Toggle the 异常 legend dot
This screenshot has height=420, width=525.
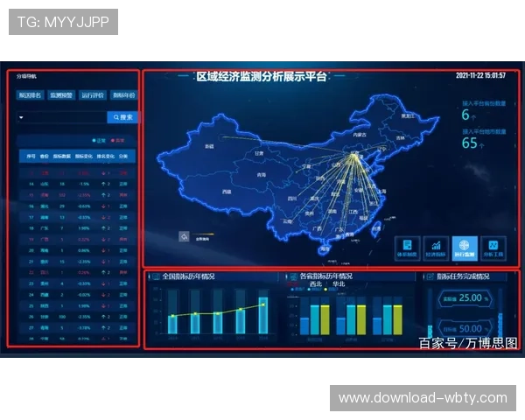click(x=113, y=141)
